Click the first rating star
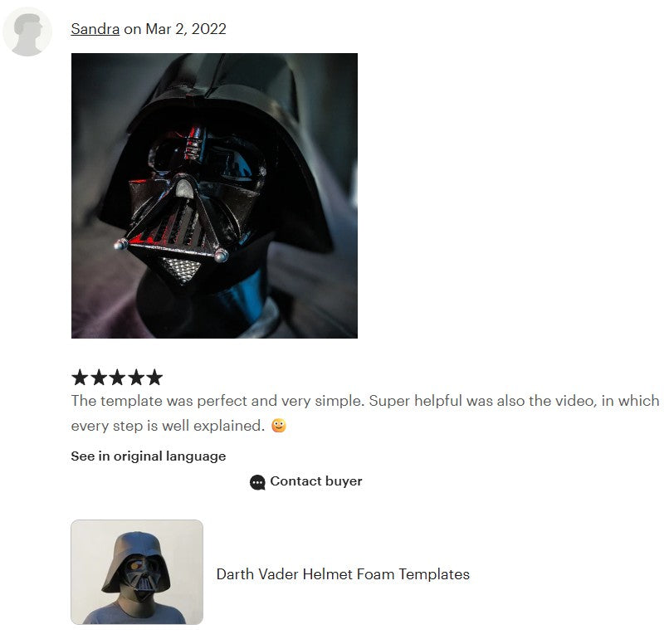 [80, 378]
